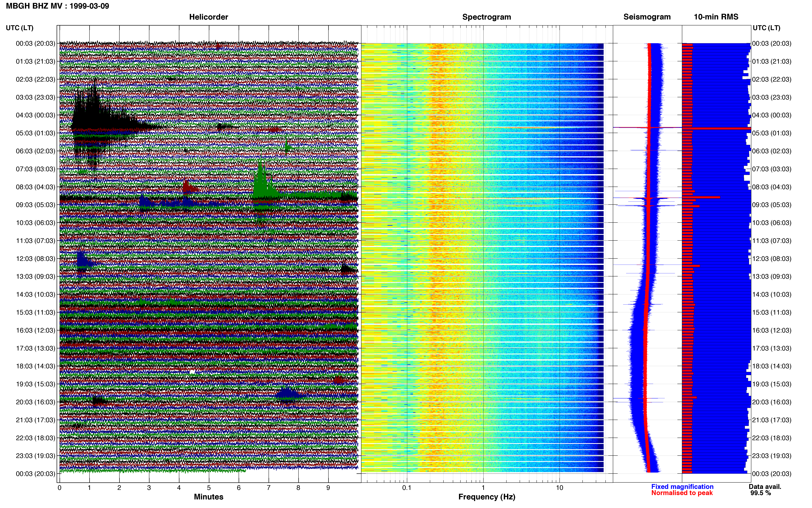Screen dimensions: 812x508
Task: Click the "Seismogram" panel heading
Action: pos(647,17)
